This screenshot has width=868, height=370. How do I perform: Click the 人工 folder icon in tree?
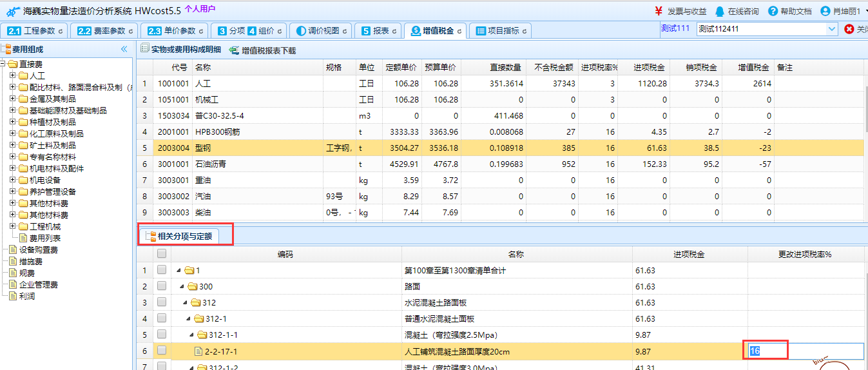point(24,75)
